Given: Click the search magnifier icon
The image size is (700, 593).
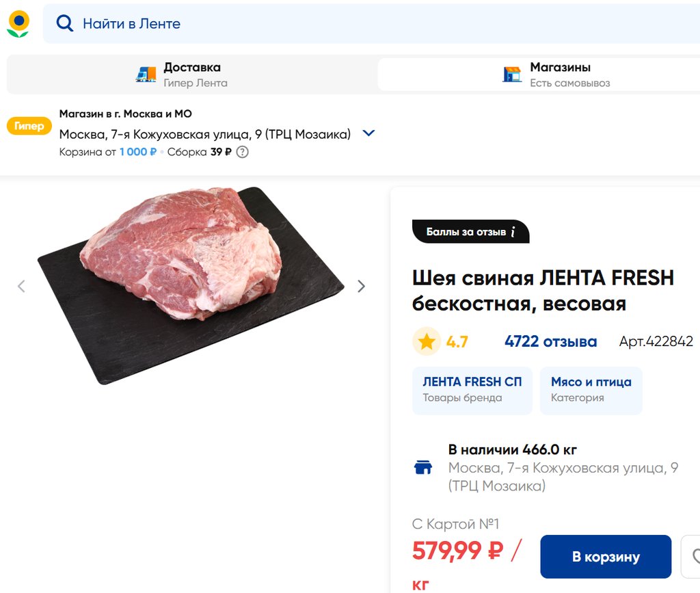Looking at the screenshot, I should tap(64, 23).
